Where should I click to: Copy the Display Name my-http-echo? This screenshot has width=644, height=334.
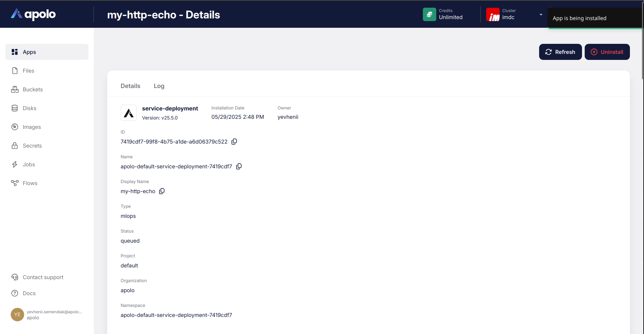pyautogui.click(x=162, y=191)
